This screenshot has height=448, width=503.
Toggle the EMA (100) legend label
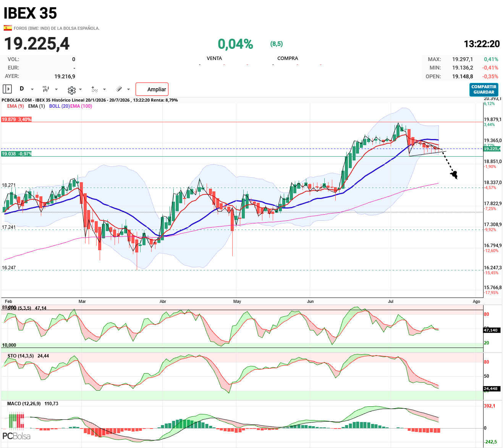point(81,106)
